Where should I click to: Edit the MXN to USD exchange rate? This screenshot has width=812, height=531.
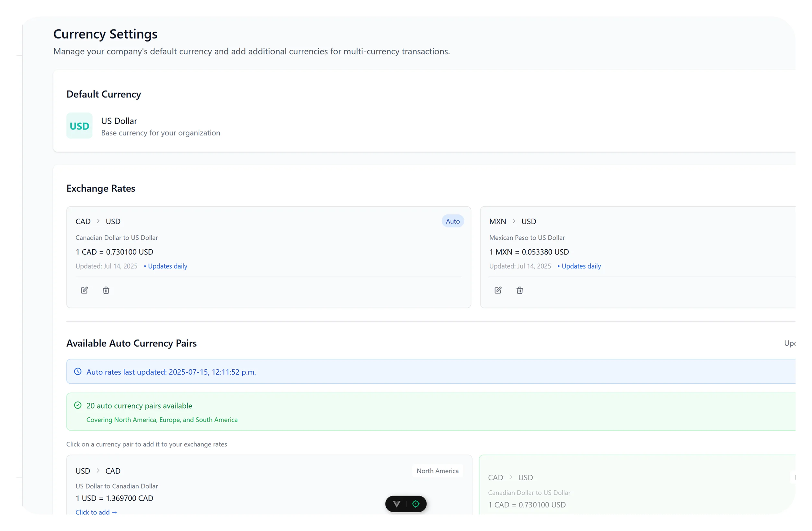click(x=498, y=290)
